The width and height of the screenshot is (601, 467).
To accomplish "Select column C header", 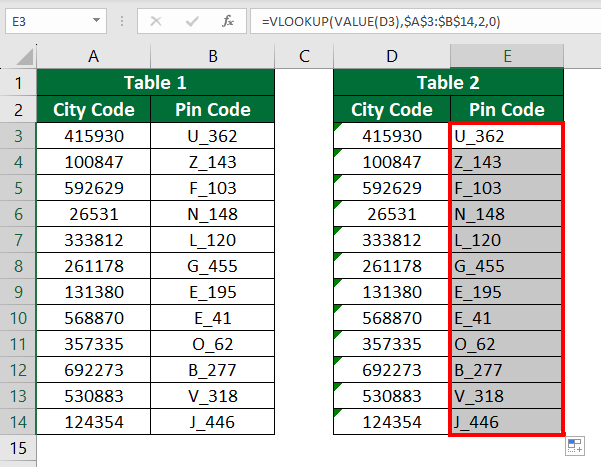I will point(304,56).
